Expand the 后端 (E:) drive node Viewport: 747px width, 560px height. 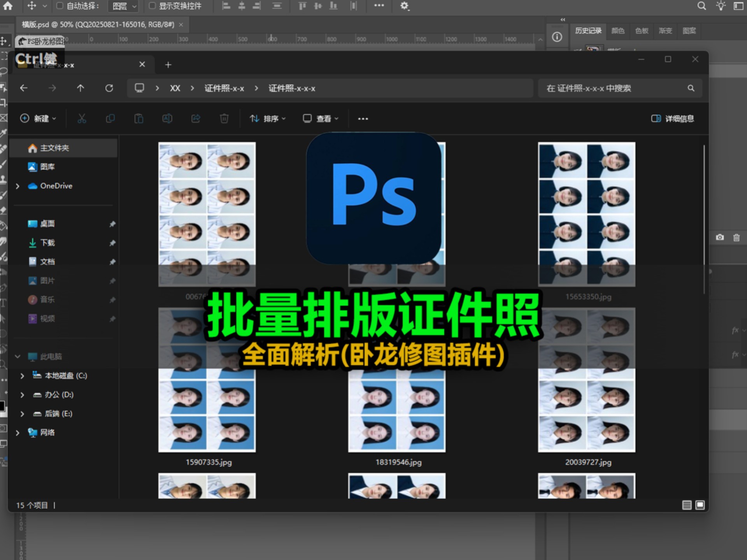(x=22, y=414)
